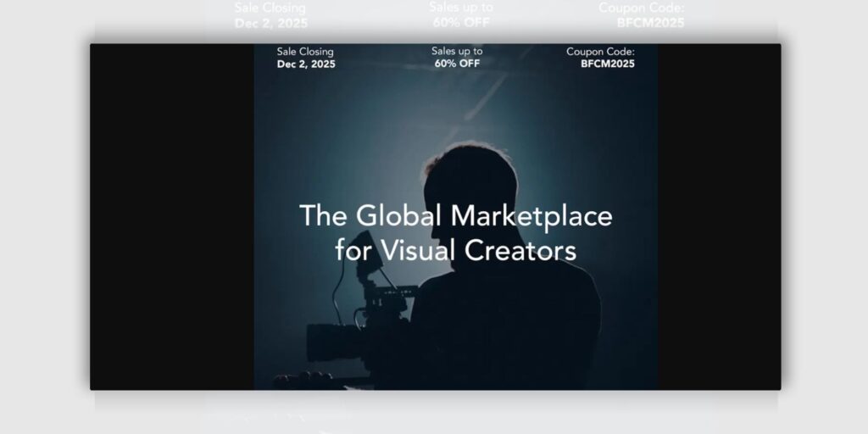Click the "Dec 2, 2025" closing date
This screenshot has width=868, height=434.
306,64
